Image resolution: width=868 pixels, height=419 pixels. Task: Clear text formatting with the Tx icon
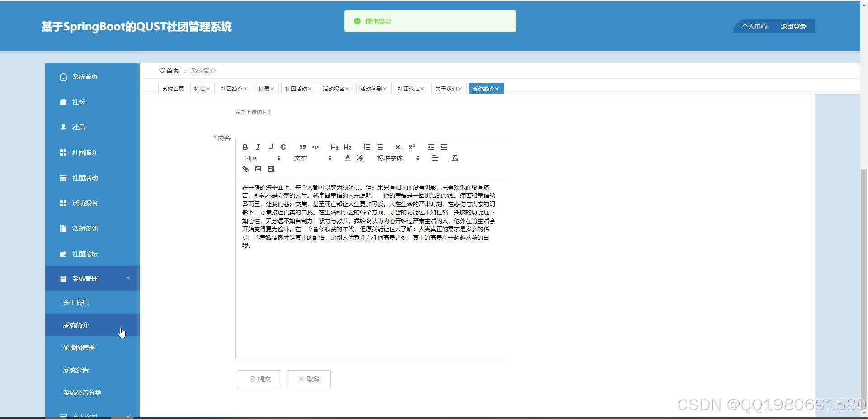(455, 158)
